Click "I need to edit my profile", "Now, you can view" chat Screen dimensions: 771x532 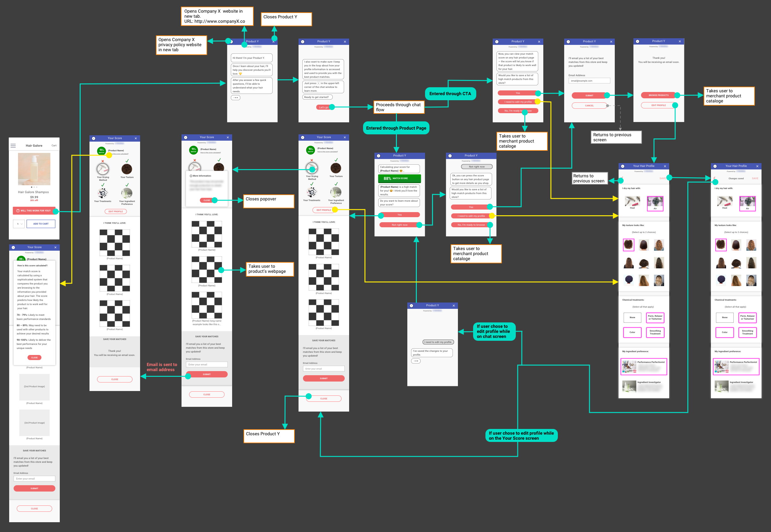(518, 102)
